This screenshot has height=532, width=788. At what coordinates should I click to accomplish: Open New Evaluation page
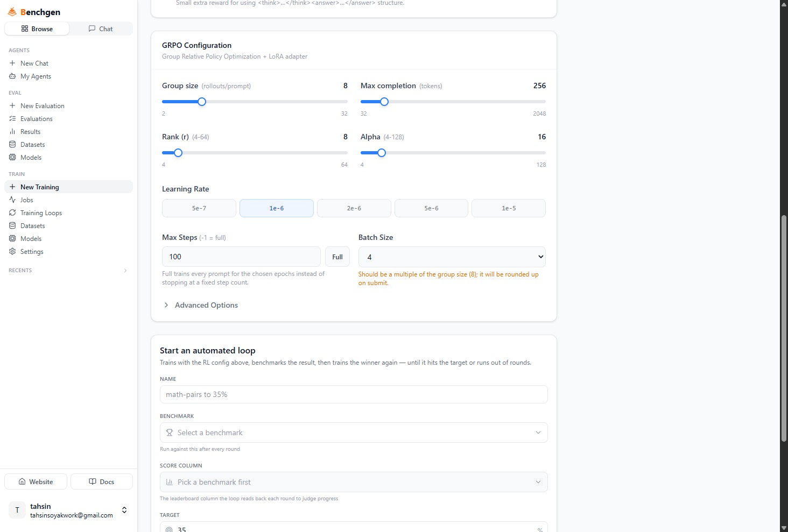coord(68,105)
